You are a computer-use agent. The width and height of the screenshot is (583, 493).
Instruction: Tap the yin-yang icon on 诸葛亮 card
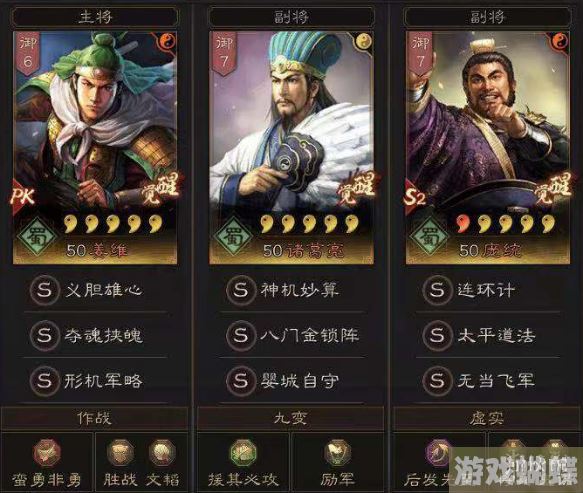(x=364, y=41)
